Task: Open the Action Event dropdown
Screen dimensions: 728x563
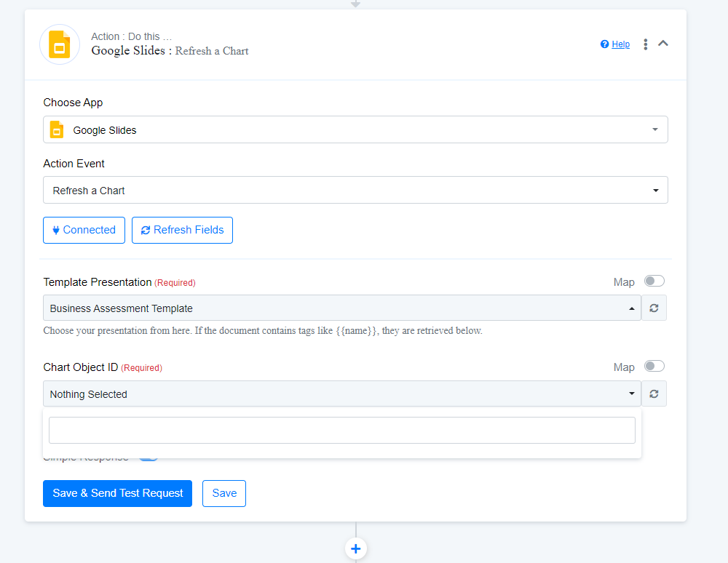Action: 355,190
